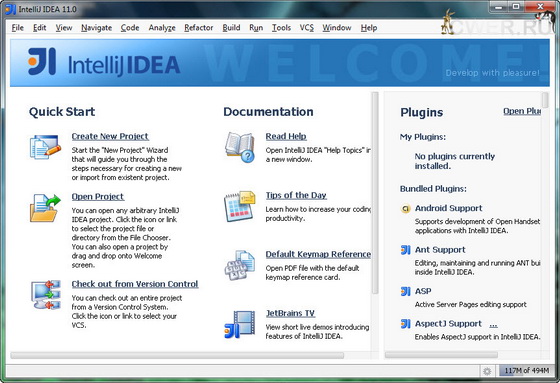
Task: Open the File menu
Action: point(18,28)
